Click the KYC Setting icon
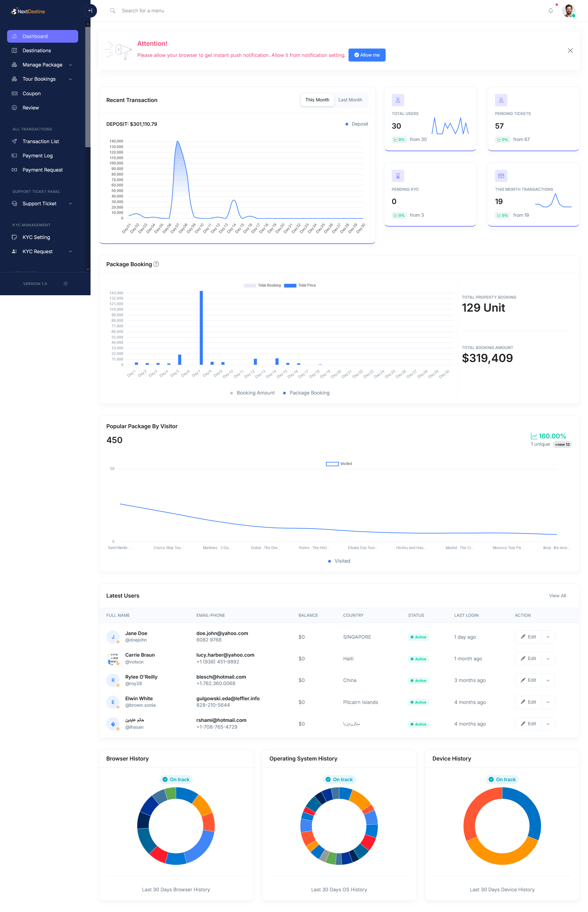This screenshot has width=588, height=912. point(14,237)
